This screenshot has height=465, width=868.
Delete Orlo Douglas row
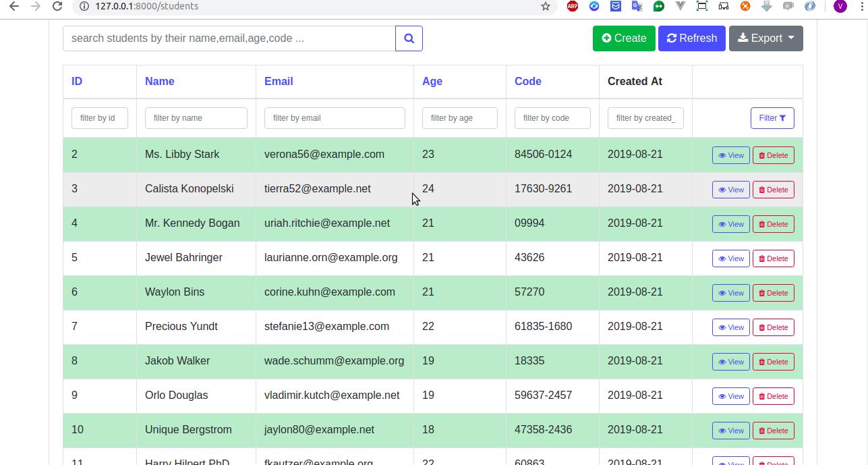(x=773, y=396)
